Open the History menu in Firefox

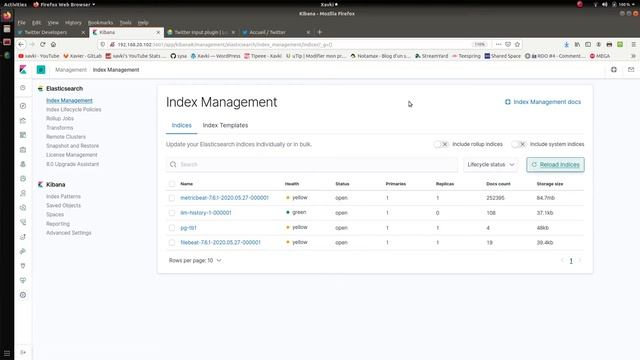(73, 22)
